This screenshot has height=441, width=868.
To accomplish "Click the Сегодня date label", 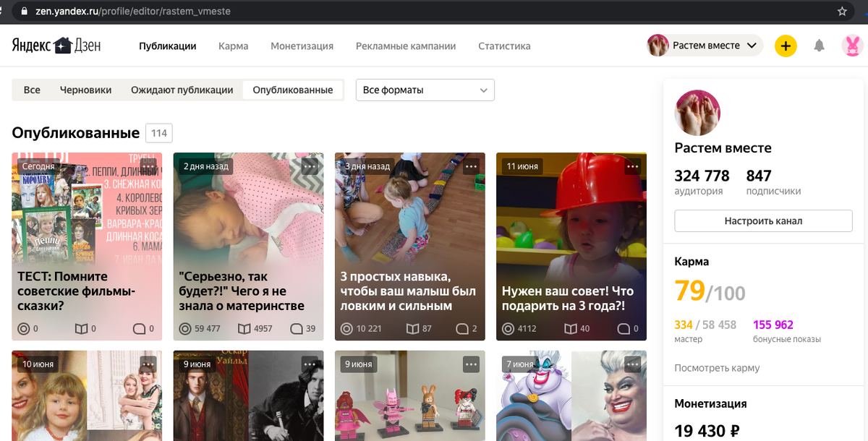I will point(38,166).
